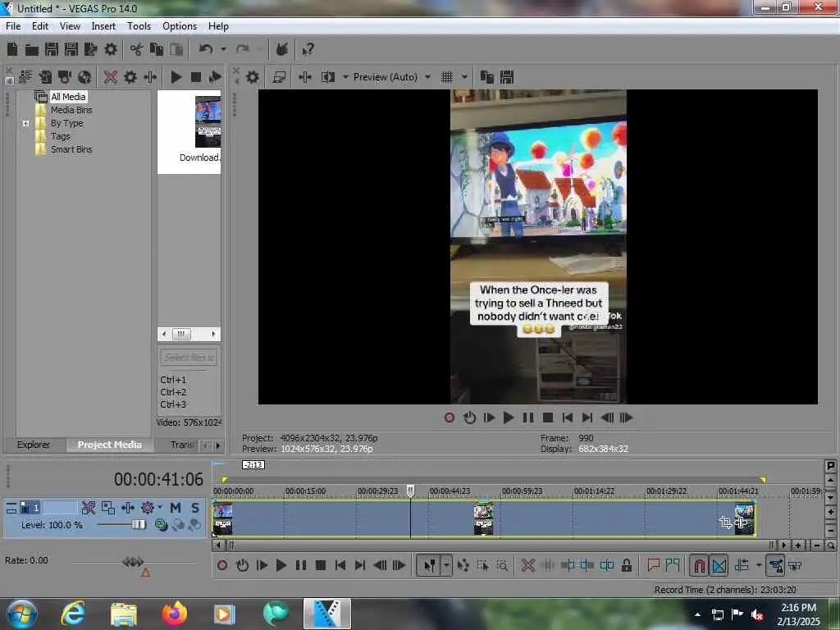Play the timeline from the transport bar
Image resolution: width=840 pixels, height=630 pixels.
(281, 565)
